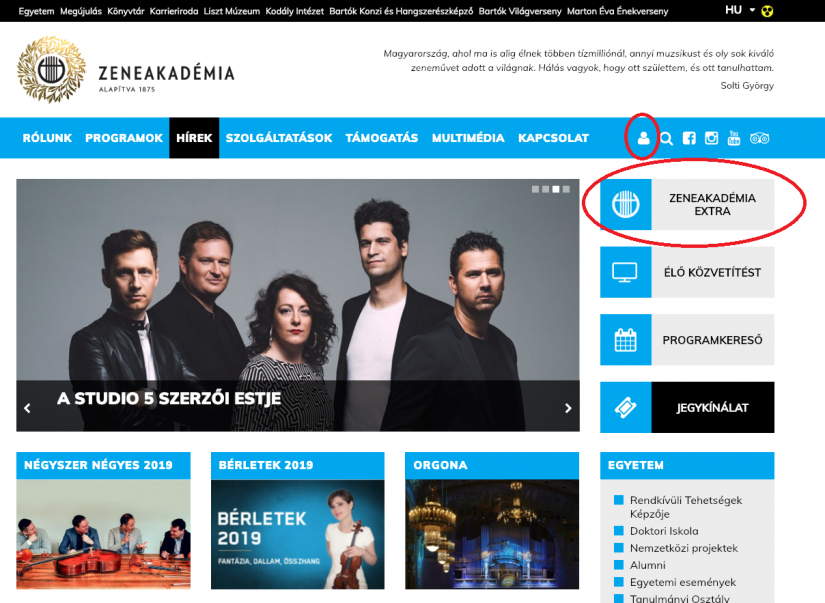Open the HU language dropdown

(x=739, y=10)
